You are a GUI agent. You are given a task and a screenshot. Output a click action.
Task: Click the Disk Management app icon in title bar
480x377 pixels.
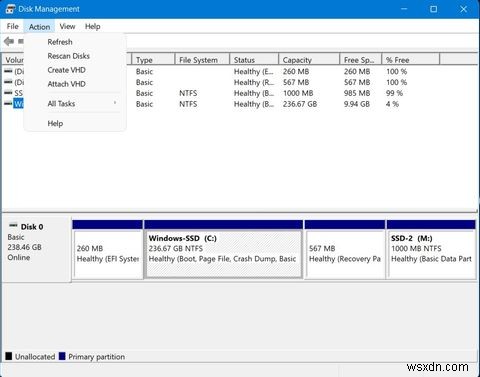click(10, 9)
